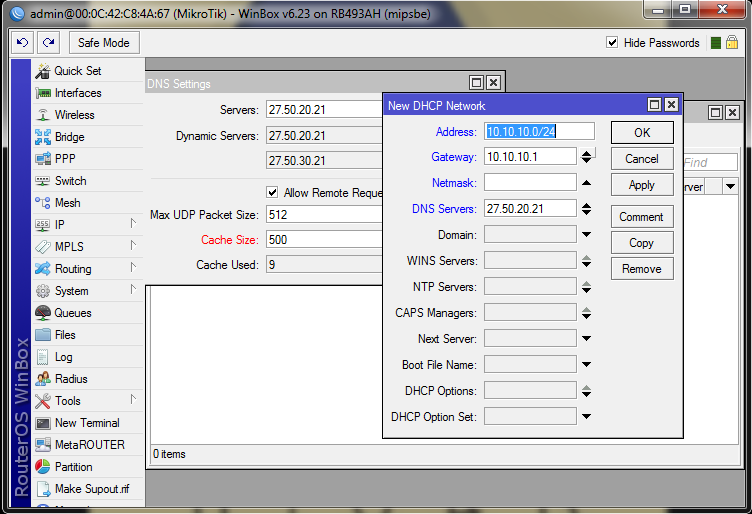
Task: Click Cancel in New DHCP Network
Action: (x=642, y=159)
